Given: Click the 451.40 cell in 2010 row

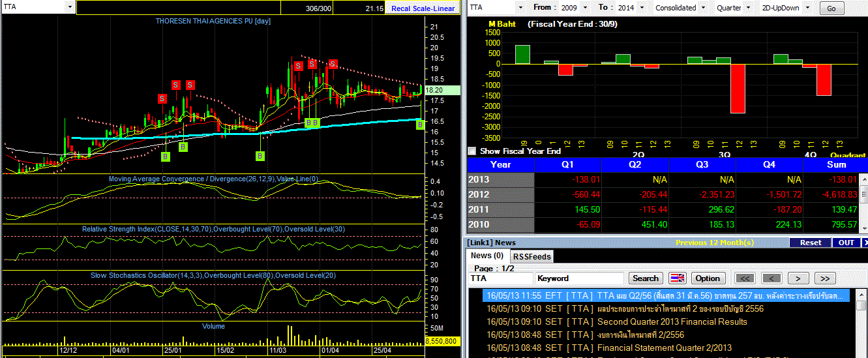Looking at the screenshot, I should [x=635, y=224].
